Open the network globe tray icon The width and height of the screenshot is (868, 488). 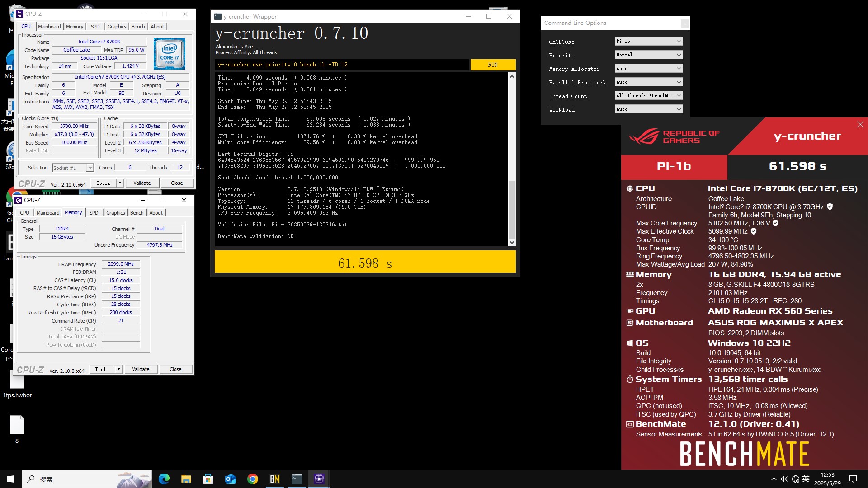point(795,479)
